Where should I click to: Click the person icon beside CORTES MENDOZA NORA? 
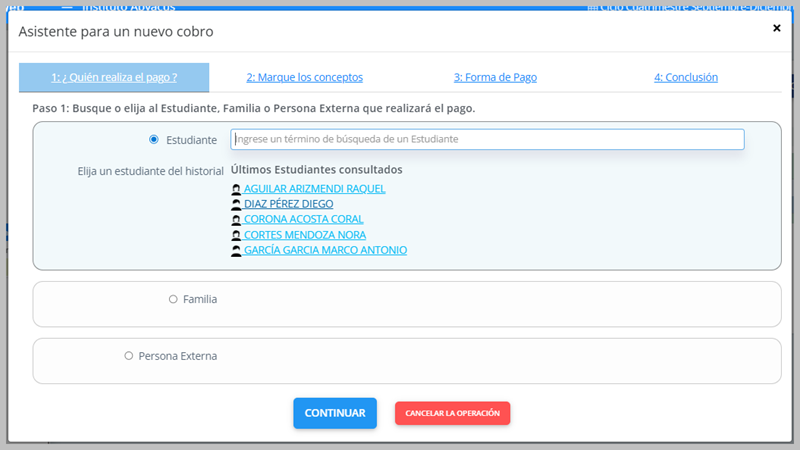point(236,235)
